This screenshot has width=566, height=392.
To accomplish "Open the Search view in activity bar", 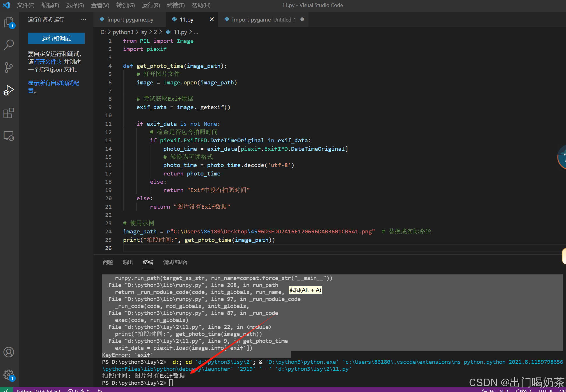I will pyautogui.click(x=9, y=45).
